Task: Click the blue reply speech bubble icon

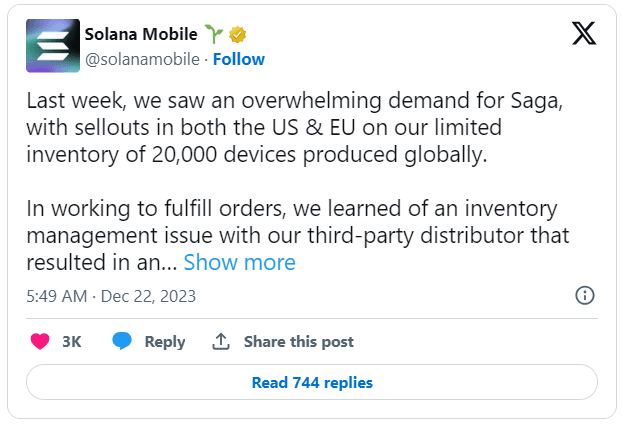Action: [x=122, y=341]
